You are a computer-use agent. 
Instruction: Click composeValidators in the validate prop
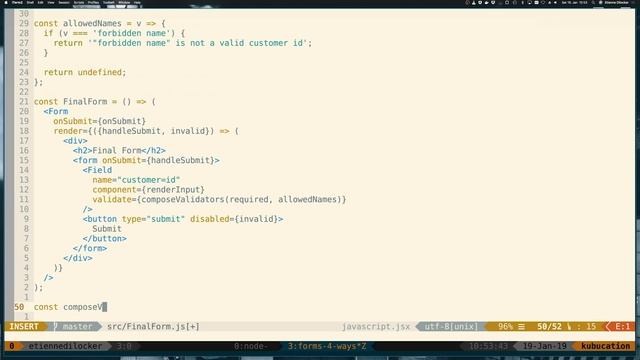pyautogui.click(x=182, y=200)
